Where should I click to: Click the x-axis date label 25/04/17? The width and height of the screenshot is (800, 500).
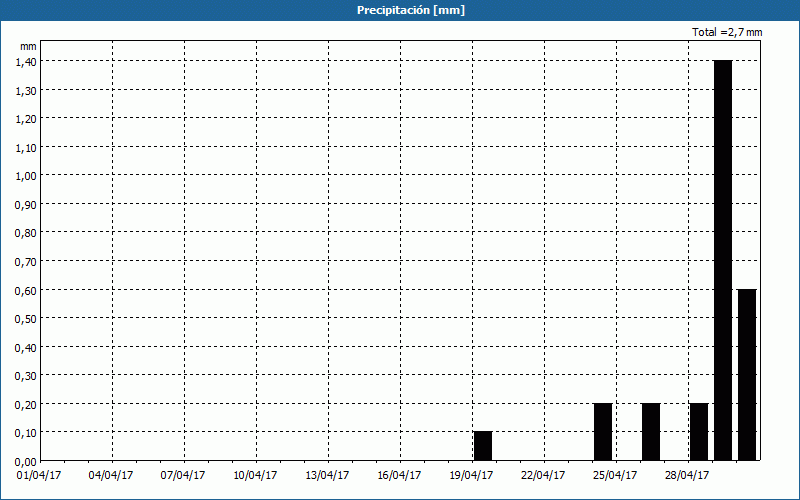[615, 476]
